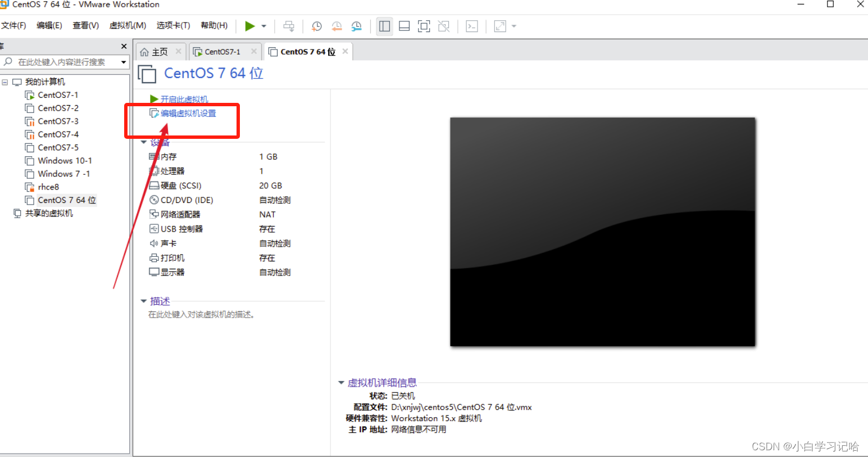Screen dimensions: 868x457
Task: Click the send Ctrl+Alt+Del toolbar icon
Action: pos(289,26)
